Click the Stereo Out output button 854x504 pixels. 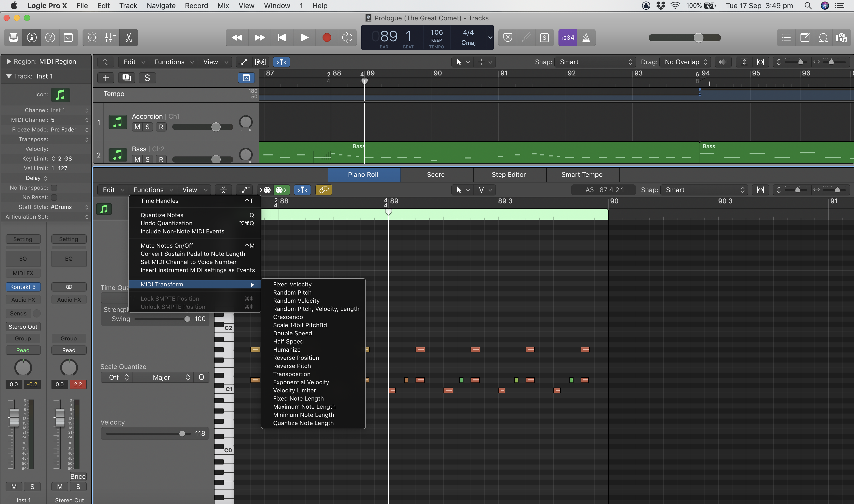tap(23, 327)
